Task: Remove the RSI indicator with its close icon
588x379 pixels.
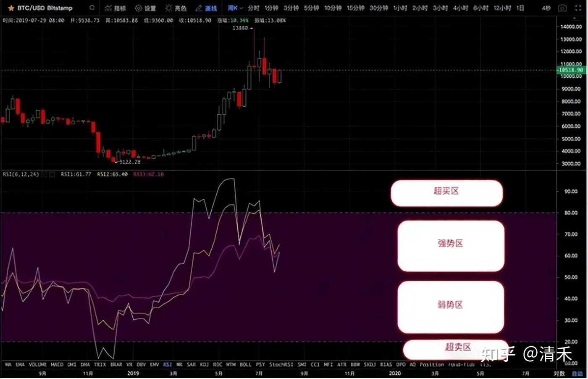Action: [52, 174]
